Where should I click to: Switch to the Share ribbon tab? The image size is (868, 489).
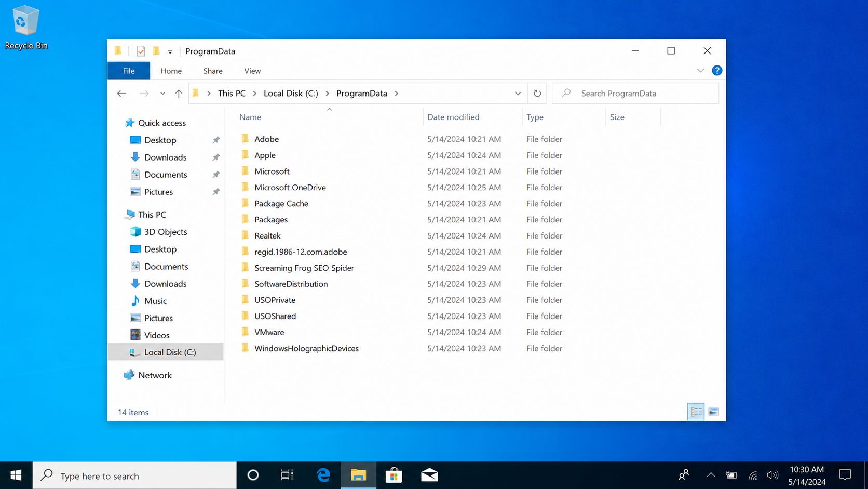click(x=213, y=71)
